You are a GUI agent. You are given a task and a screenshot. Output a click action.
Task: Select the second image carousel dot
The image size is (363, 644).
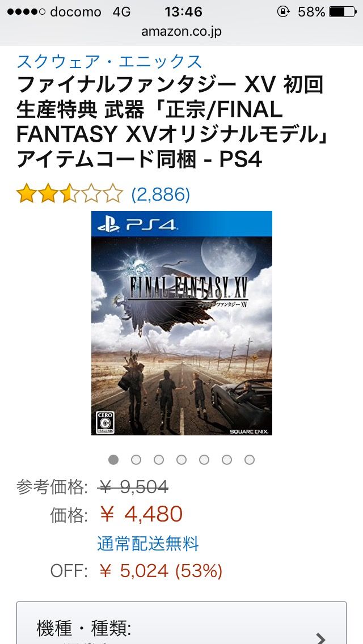point(136,460)
